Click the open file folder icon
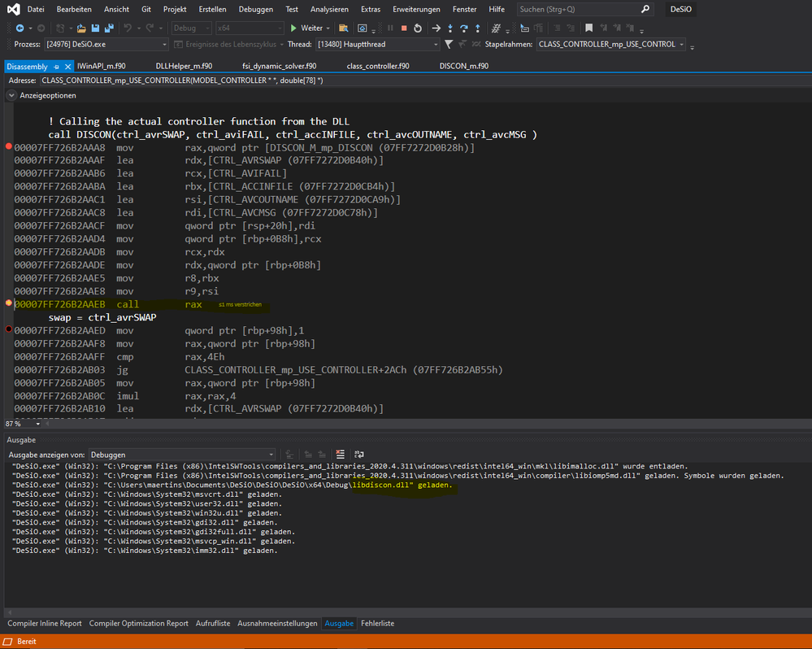 click(81, 28)
